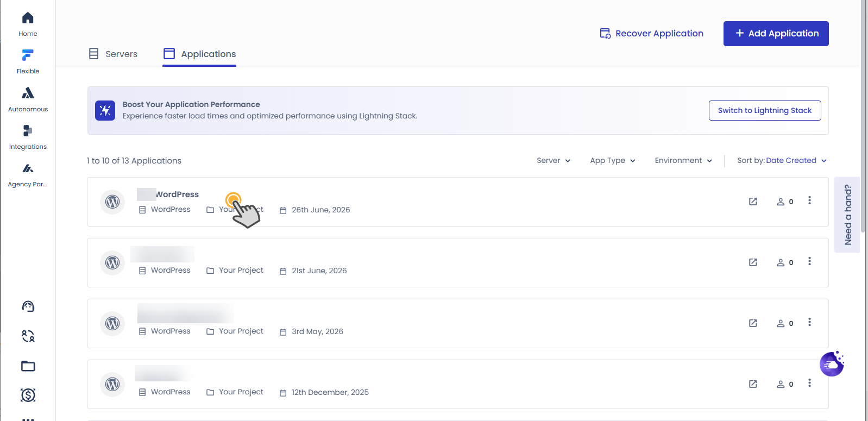Open app dated 3rd May, 2026 externally
The width and height of the screenshot is (868, 421).
pos(753,323)
